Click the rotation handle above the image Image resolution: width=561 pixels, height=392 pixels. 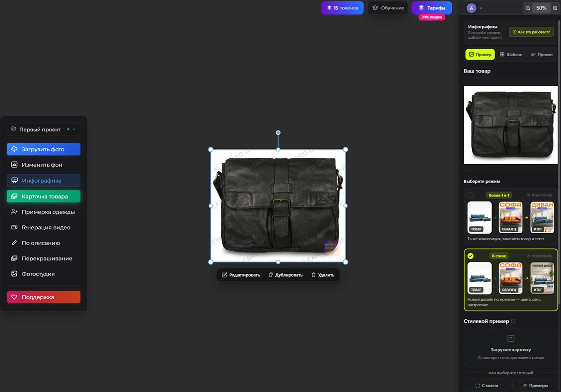click(278, 132)
